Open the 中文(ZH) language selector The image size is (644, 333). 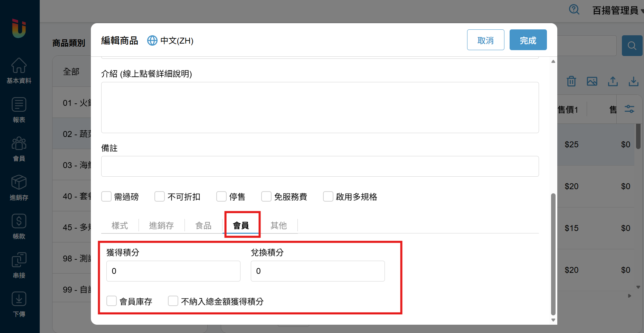pyautogui.click(x=170, y=41)
